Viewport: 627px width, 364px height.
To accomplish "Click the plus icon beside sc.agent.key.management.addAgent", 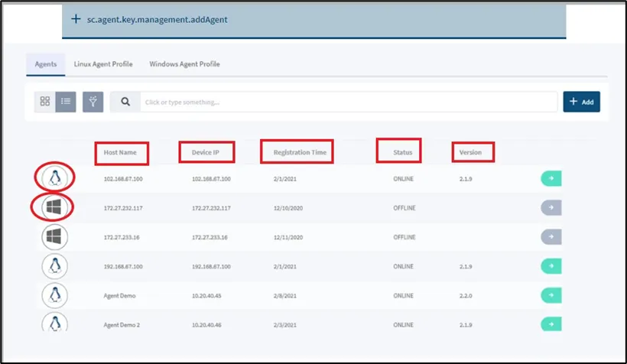I will [x=76, y=19].
